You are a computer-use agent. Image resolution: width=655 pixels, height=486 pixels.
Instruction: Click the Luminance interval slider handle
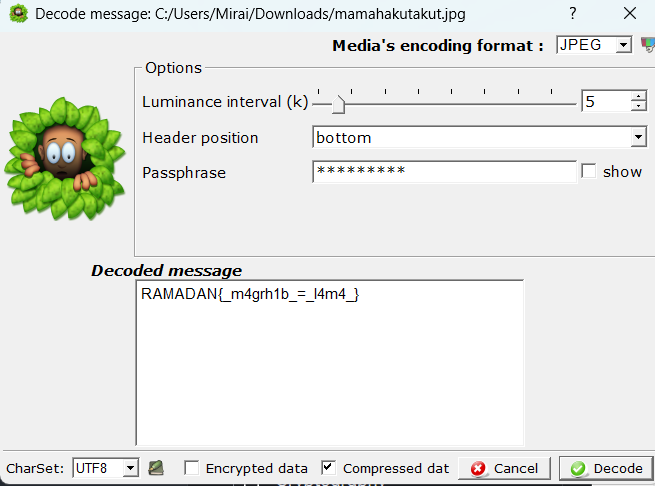coord(338,104)
